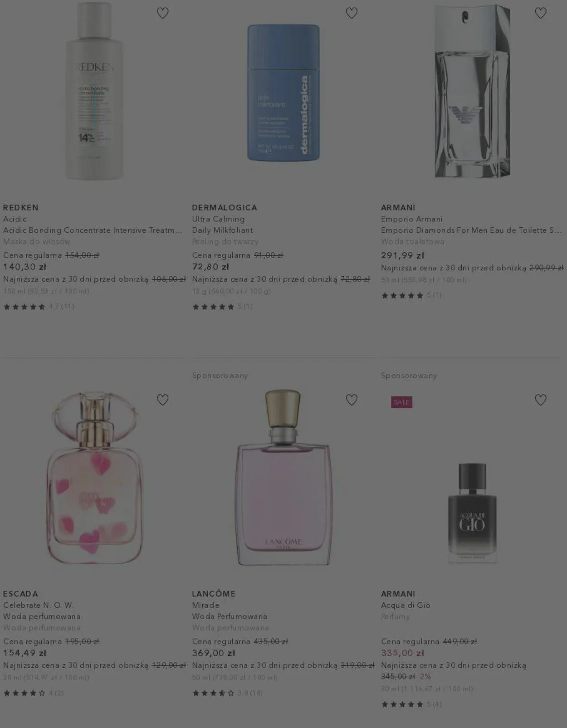Open Acqua di Giò black bottle image
Viewport: 567px width, 728px height.
472,513
